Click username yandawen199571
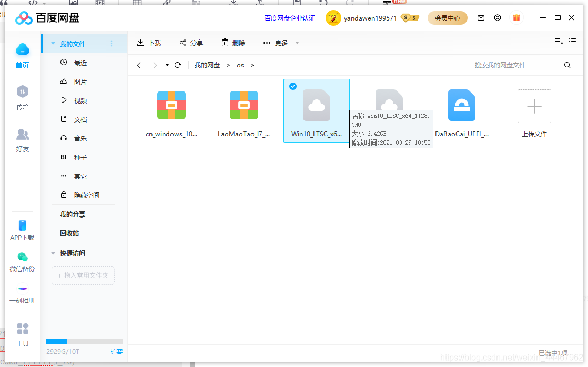This screenshot has height=367, width=588. click(370, 18)
